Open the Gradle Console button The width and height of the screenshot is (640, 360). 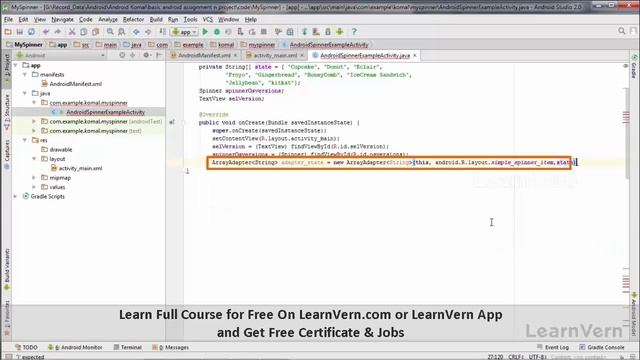(x=602, y=347)
